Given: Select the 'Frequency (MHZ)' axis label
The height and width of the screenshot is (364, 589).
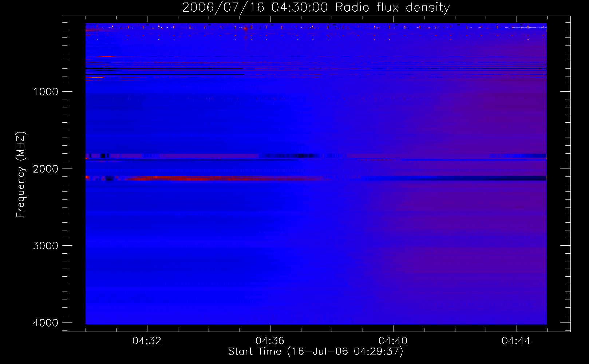Looking at the screenshot, I should tap(21, 175).
